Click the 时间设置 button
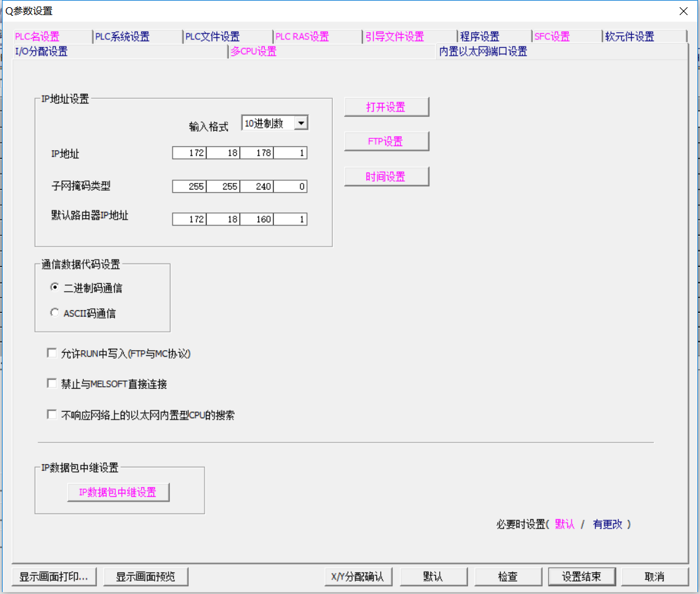The width and height of the screenshot is (700, 594). point(386,176)
